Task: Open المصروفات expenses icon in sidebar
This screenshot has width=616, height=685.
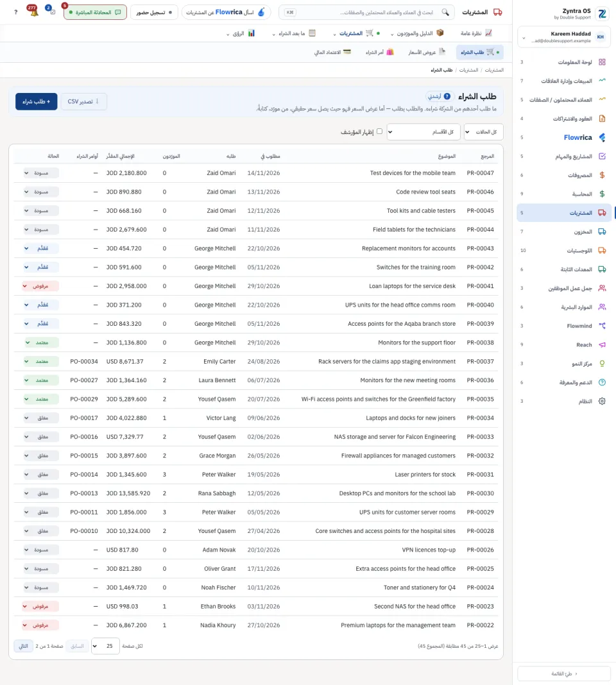Action: click(602, 175)
